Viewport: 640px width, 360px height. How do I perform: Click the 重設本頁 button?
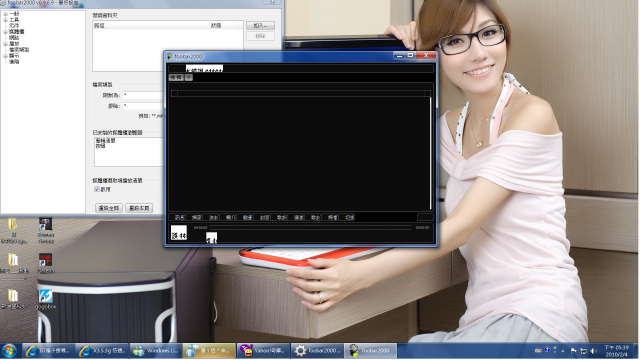coord(139,208)
